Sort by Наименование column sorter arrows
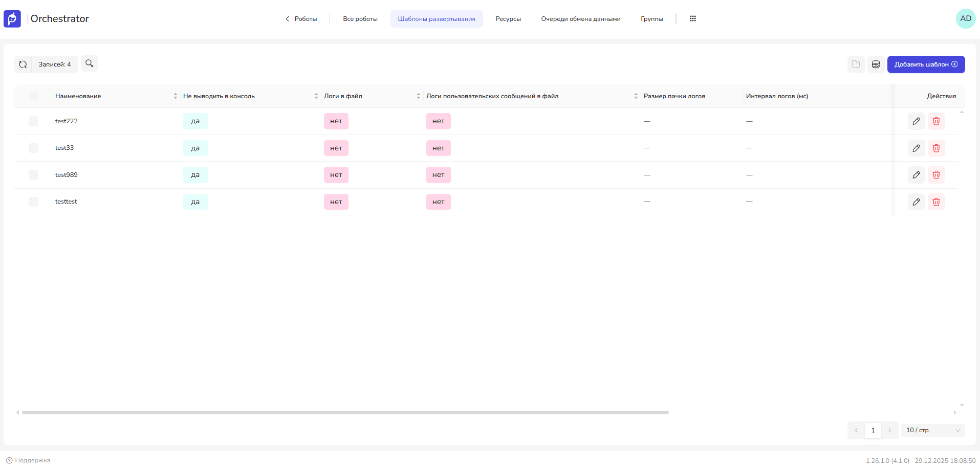The width and height of the screenshot is (980, 469). [x=175, y=96]
